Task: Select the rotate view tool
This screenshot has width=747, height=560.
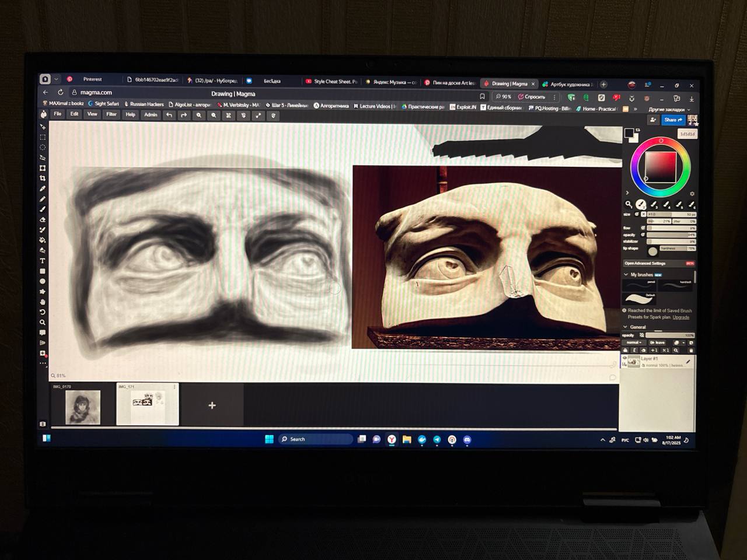Action: [43, 312]
